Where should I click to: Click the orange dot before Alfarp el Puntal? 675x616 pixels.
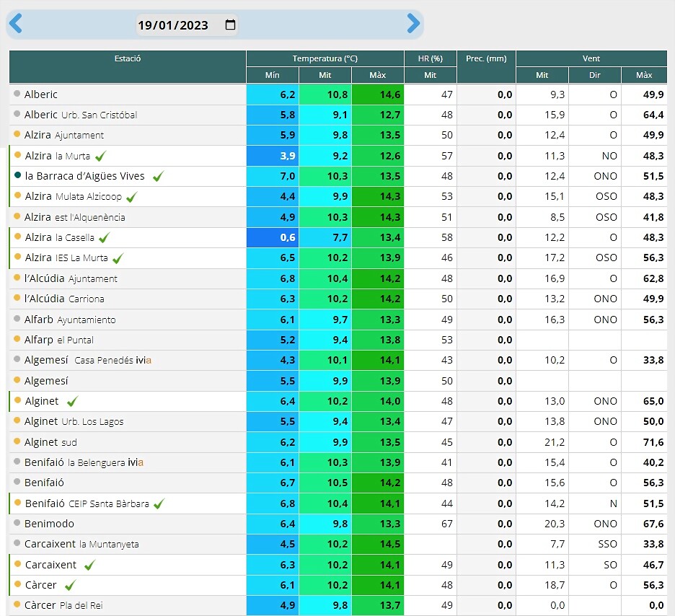(x=17, y=339)
